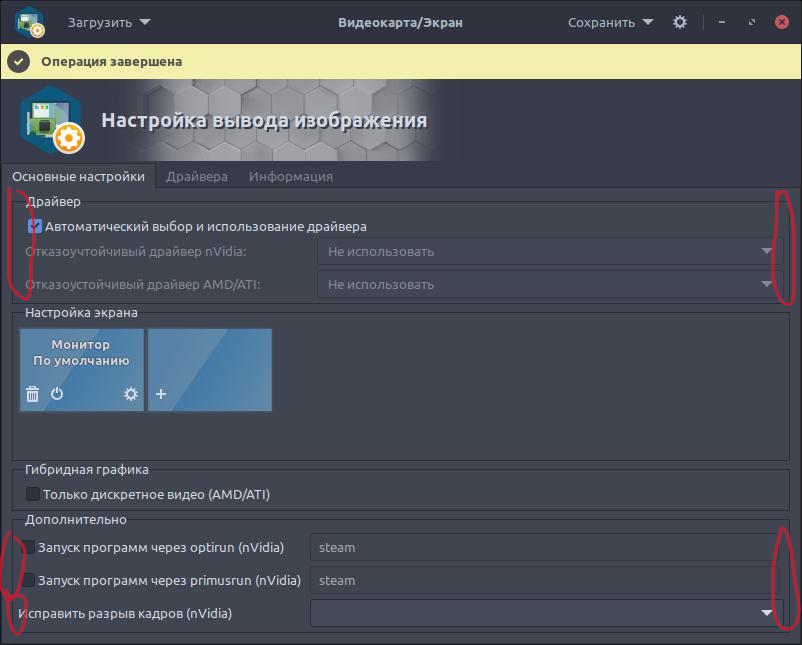Open monitor settings gear icon

pyautogui.click(x=130, y=394)
